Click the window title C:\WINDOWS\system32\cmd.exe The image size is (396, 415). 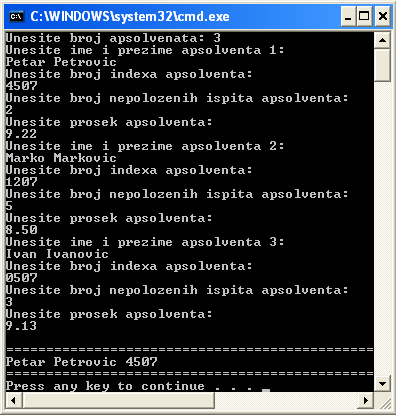pos(130,16)
